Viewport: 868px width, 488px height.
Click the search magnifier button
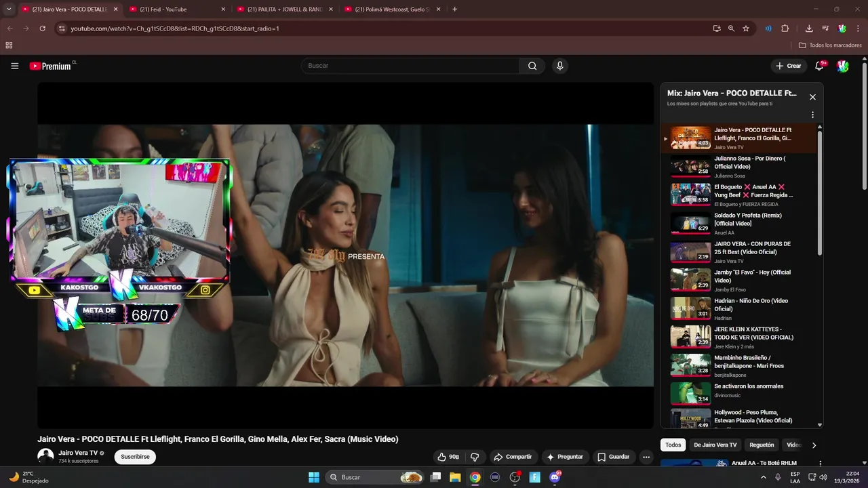532,66
